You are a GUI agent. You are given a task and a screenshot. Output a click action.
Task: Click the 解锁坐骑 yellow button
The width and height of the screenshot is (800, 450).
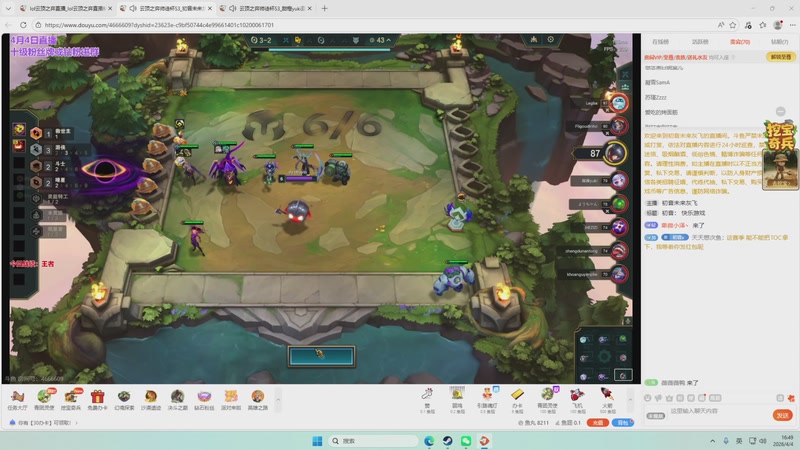(x=781, y=57)
